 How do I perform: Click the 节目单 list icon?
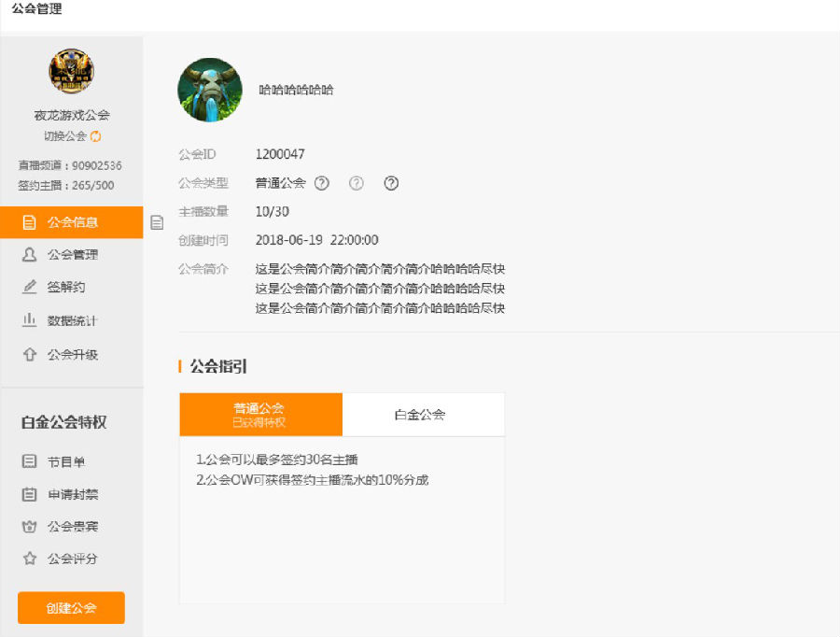[30, 461]
